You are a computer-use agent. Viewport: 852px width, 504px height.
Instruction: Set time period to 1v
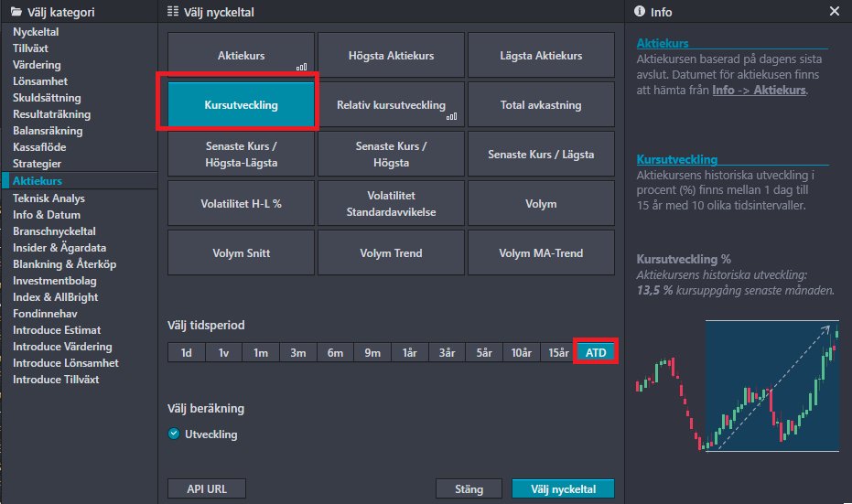(223, 352)
